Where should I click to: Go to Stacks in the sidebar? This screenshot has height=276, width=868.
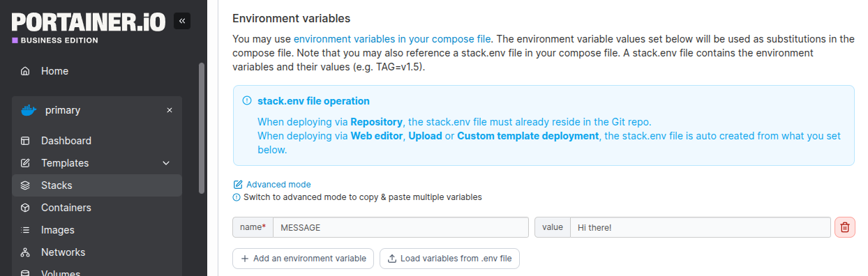tap(97, 185)
